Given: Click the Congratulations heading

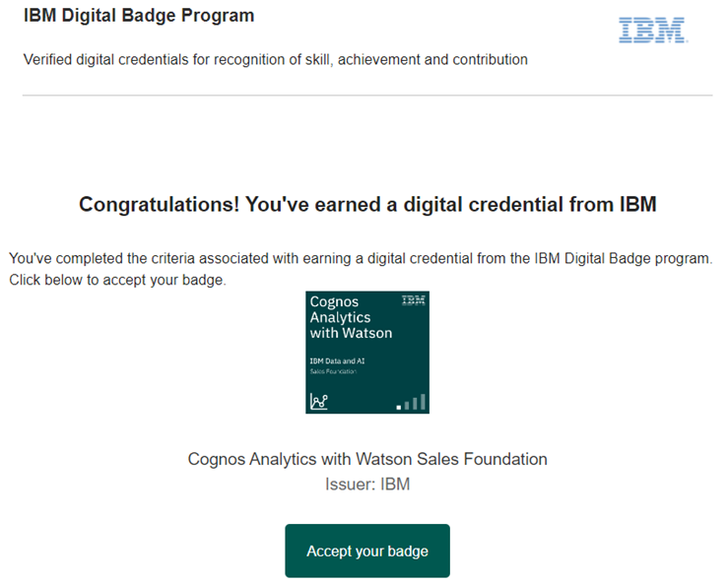Looking at the screenshot, I should (x=367, y=204).
